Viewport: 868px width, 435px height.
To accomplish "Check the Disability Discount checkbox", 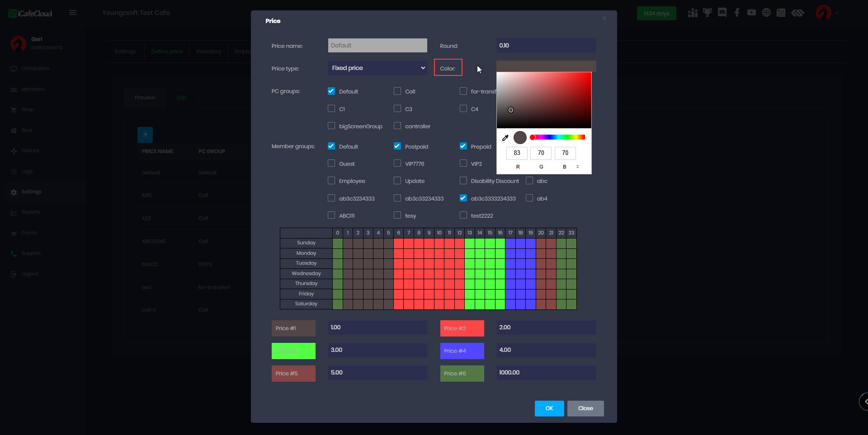I will point(463,181).
